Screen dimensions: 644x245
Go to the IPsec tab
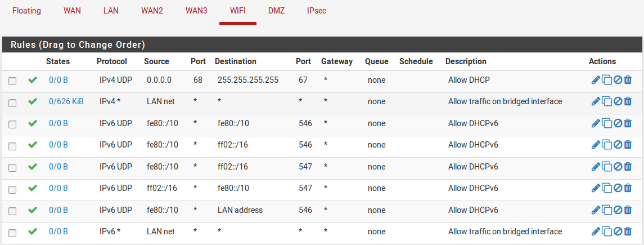pyautogui.click(x=317, y=11)
